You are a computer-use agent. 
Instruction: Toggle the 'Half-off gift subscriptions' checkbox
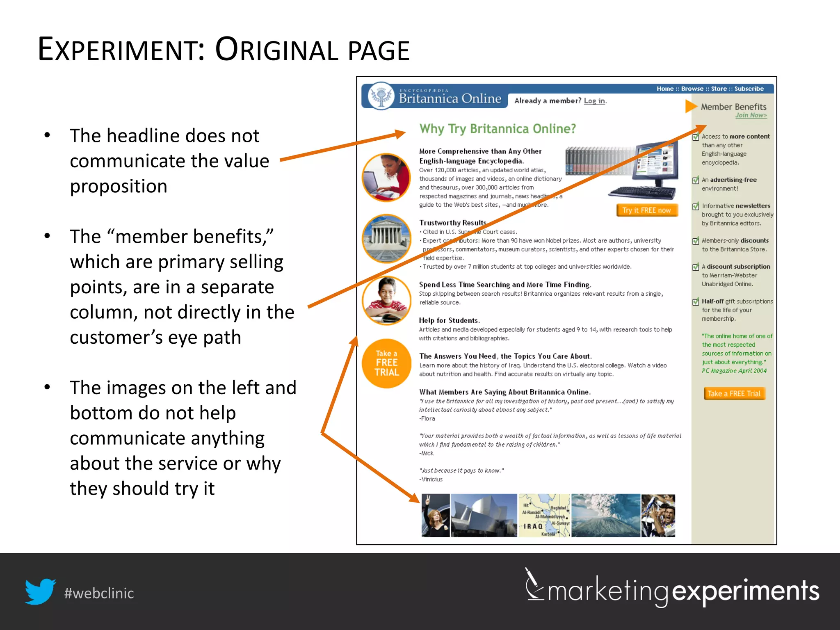[x=696, y=301]
